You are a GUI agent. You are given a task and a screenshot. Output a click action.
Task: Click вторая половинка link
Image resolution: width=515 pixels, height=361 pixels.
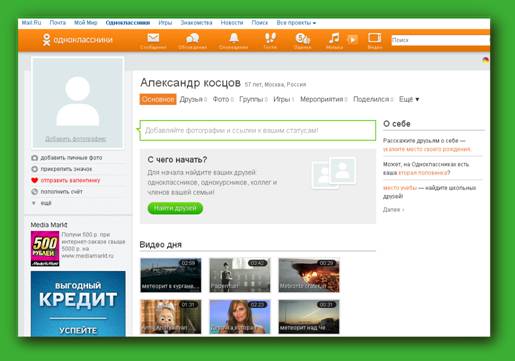(x=423, y=173)
